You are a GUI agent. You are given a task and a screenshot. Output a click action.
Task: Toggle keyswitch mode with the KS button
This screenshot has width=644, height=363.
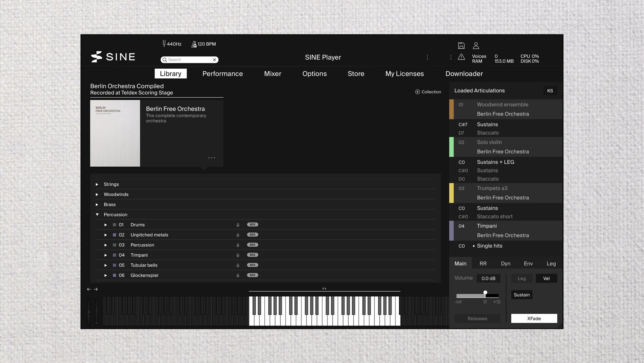coord(550,91)
